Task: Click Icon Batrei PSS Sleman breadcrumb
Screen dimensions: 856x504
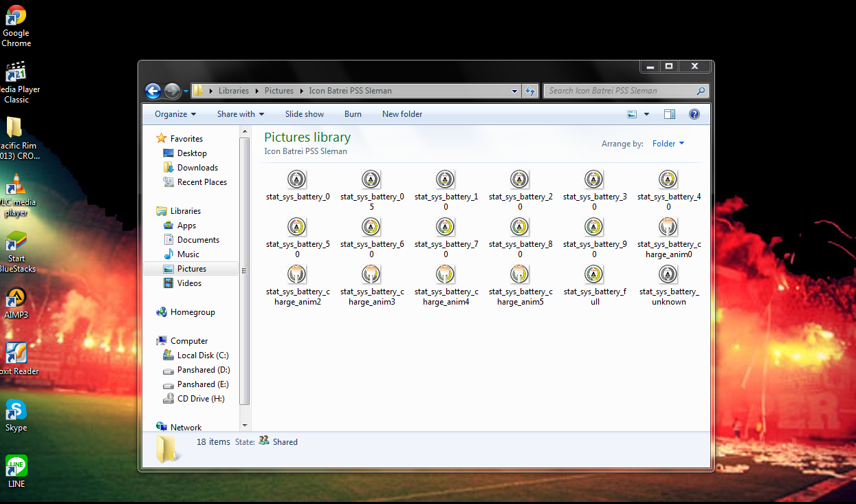Action: [350, 91]
